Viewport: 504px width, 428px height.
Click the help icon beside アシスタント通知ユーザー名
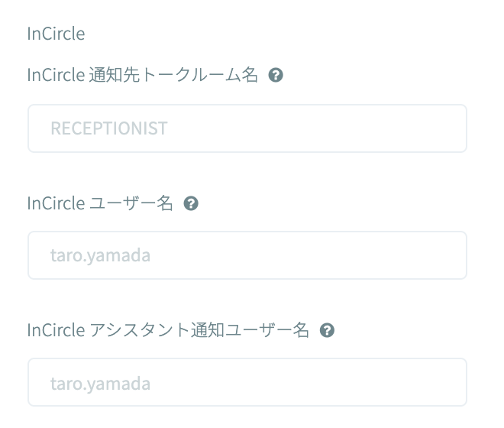click(328, 330)
